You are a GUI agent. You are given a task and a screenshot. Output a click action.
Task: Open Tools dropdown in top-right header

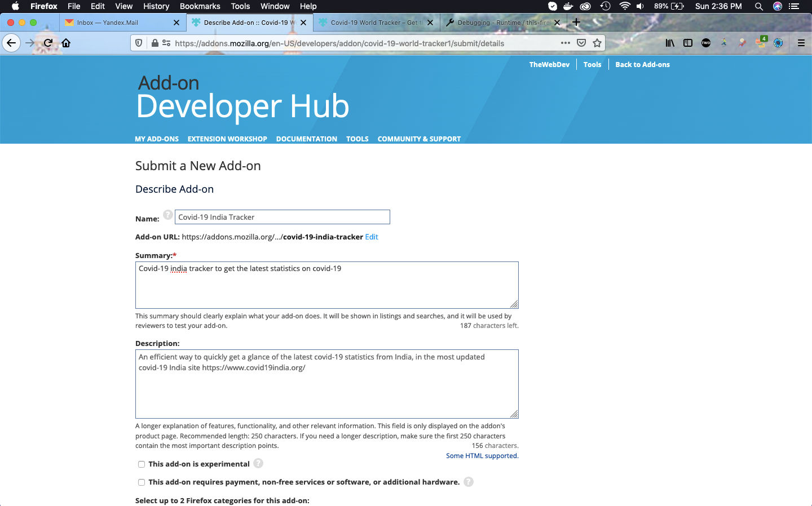click(592, 65)
